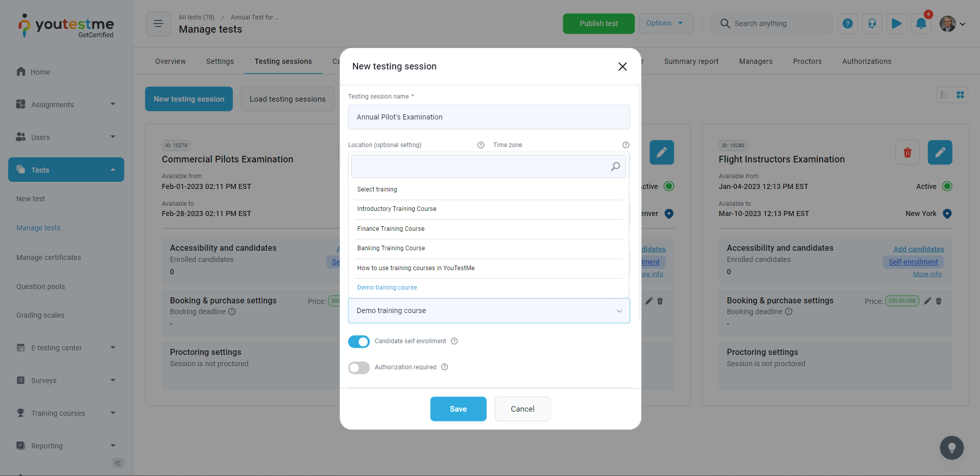Click the headset support icon
This screenshot has width=980, height=476.
(872, 23)
